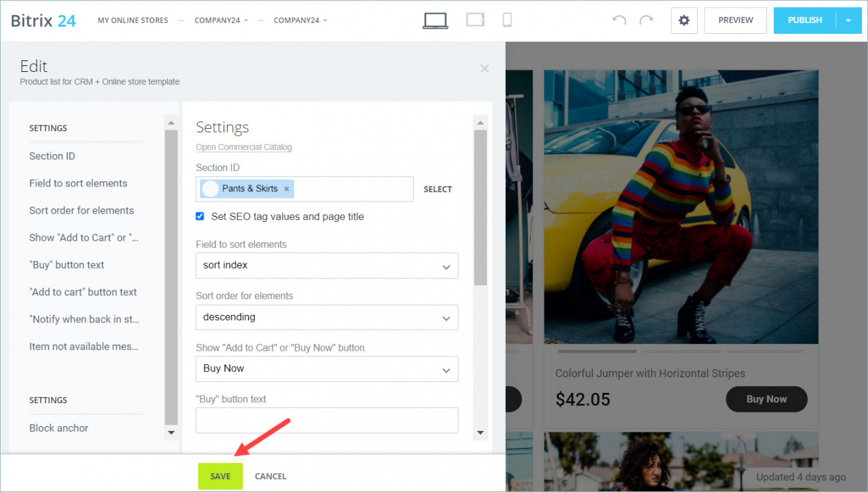Image resolution: width=868 pixels, height=492 pixels.
Task: Click the undo arrow icon
Action: pyautogui.click(x=619, y=20)
